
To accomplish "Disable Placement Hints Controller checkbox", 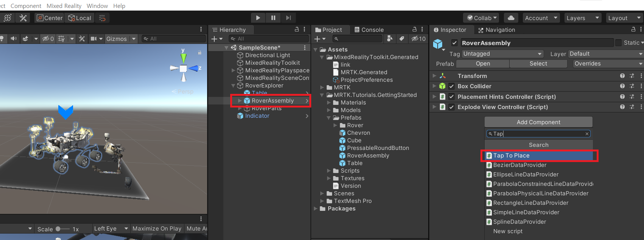I will click(x=451, y=97).
